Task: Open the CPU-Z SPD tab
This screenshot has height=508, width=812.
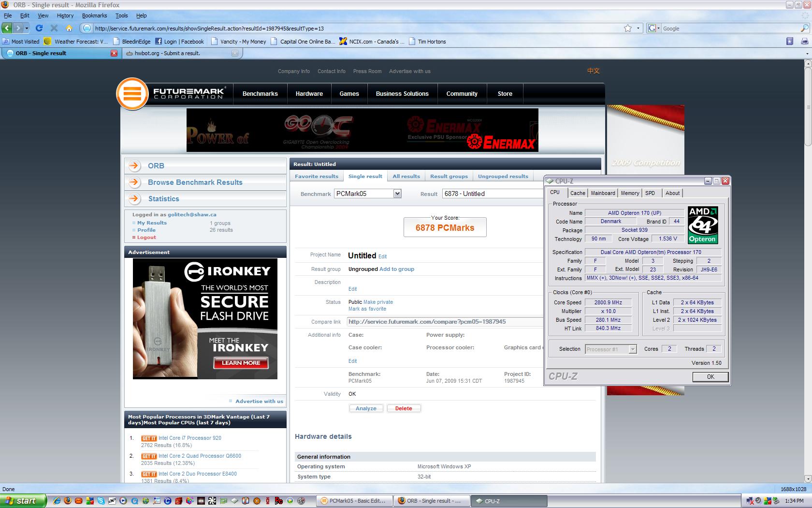Action: (651, 193)
